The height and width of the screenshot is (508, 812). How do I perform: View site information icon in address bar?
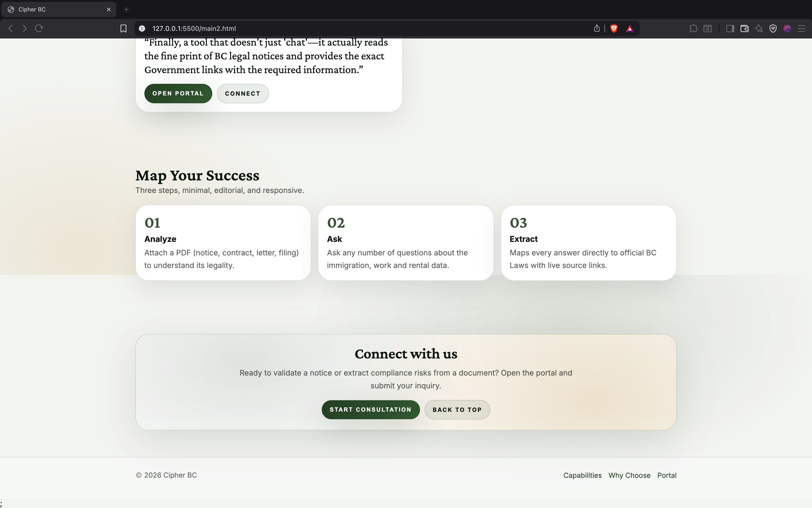(x=142, y=28)
